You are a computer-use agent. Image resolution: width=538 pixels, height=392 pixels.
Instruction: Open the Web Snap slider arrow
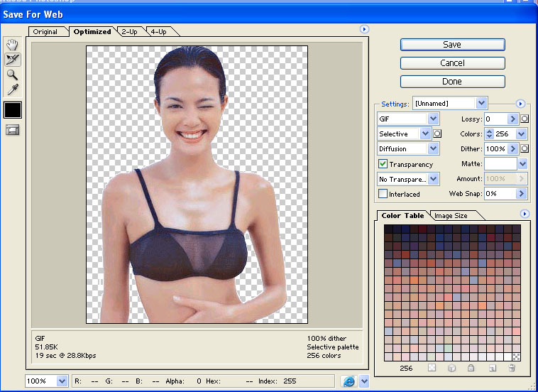522,194
